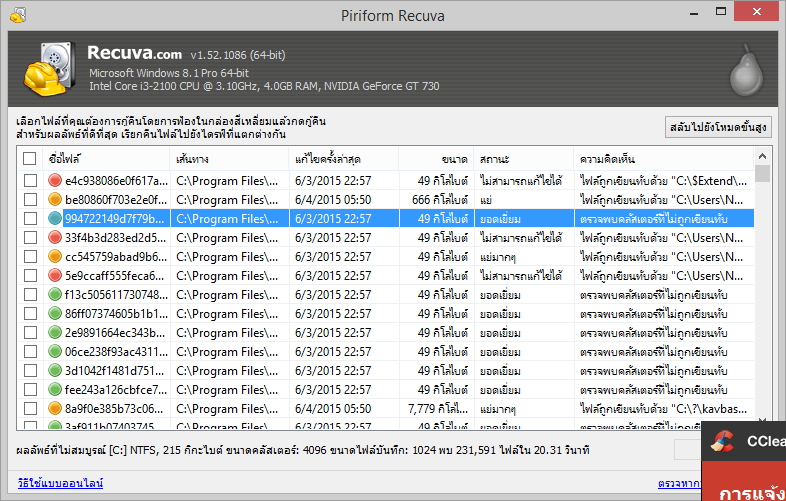Click the orange status dot for be80860f703e2e0f

click(x=55, y=199)
